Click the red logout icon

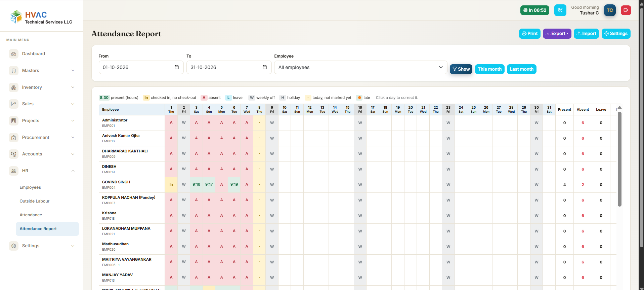(x=626, y=10)
